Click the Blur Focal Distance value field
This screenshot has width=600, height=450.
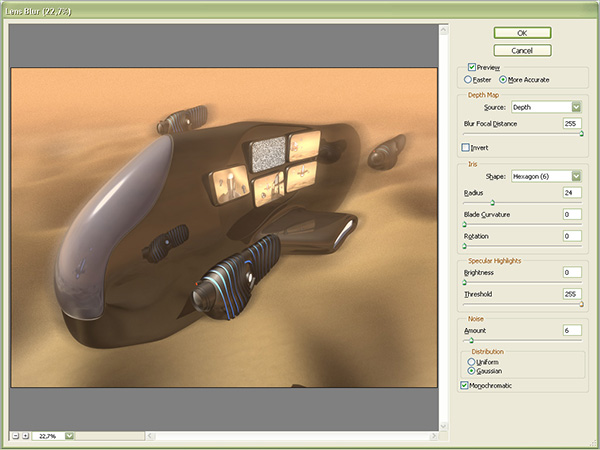point(572,124)
